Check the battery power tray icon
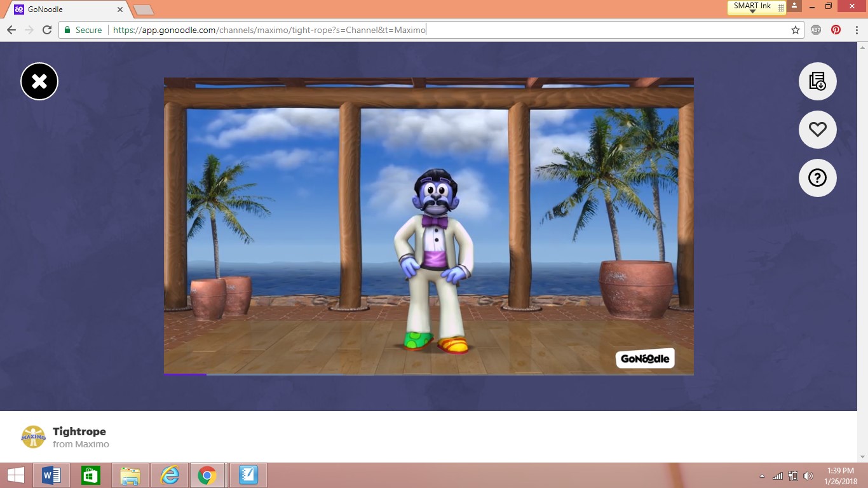 click(x=793, y=476)
